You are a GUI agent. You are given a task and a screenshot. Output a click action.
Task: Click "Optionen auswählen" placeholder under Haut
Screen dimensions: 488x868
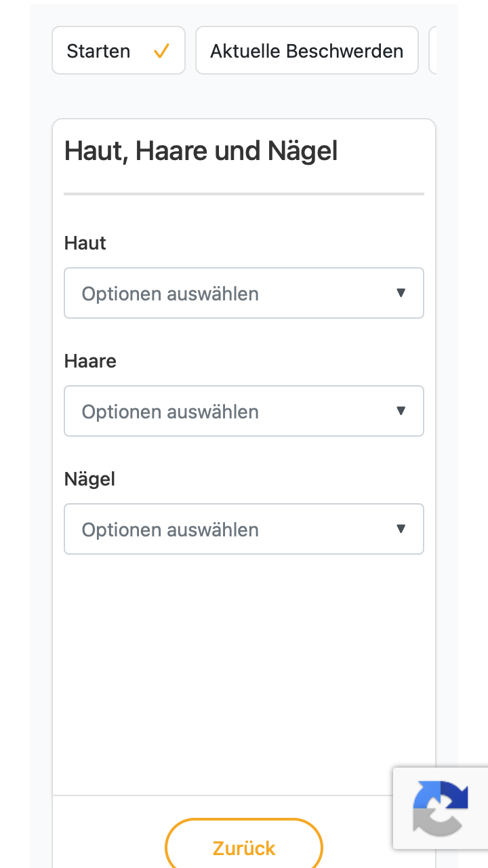pos(170,294)
